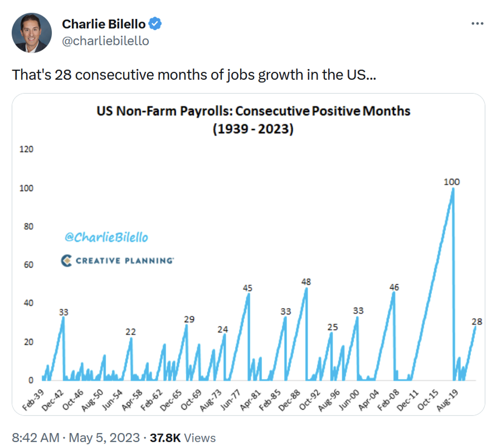Select the latest 28 data label
The width and height of the screenshot is (491, 448).
pyautogui.click(x=477, y=322)
